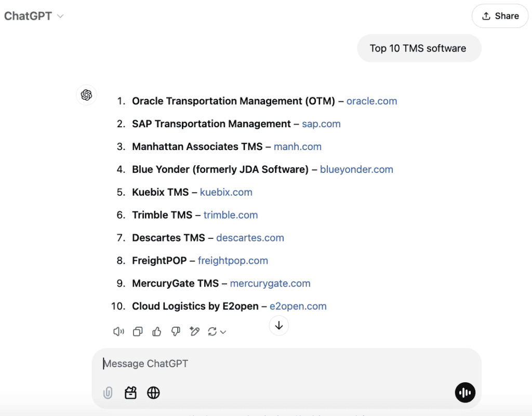
Task: Expand the regenerate model chevron
Action: pos(223,332)
